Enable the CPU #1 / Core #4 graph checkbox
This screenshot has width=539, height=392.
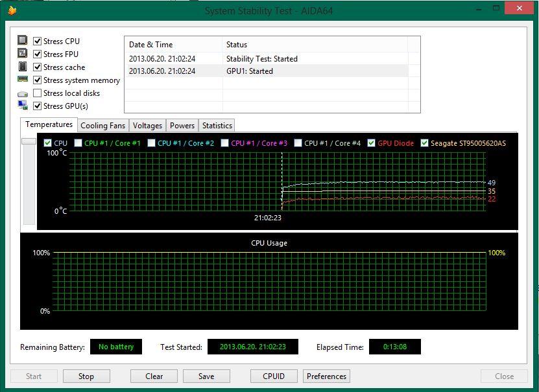(298, 143)
